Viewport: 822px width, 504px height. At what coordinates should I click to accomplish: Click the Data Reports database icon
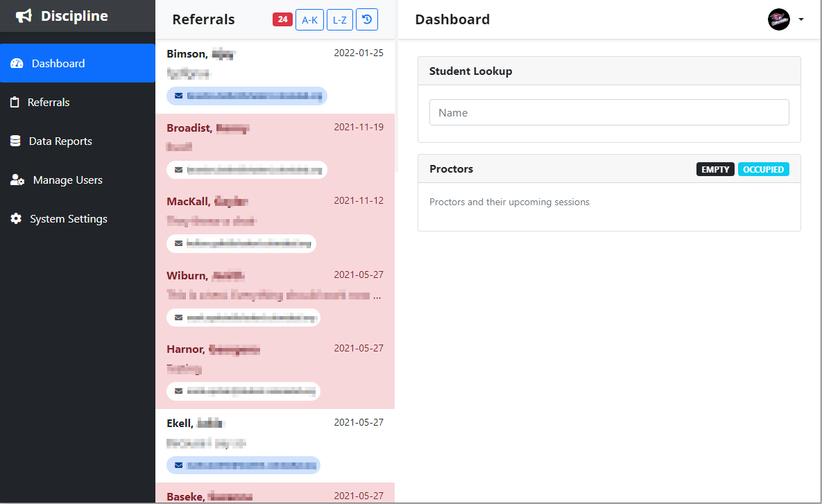click(x=15, y=141)
